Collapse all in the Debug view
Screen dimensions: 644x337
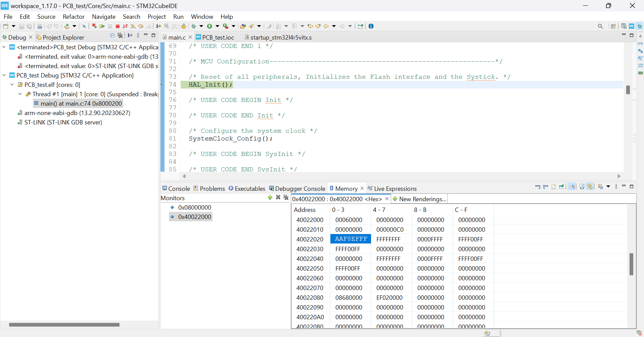(x=112, y=35)
